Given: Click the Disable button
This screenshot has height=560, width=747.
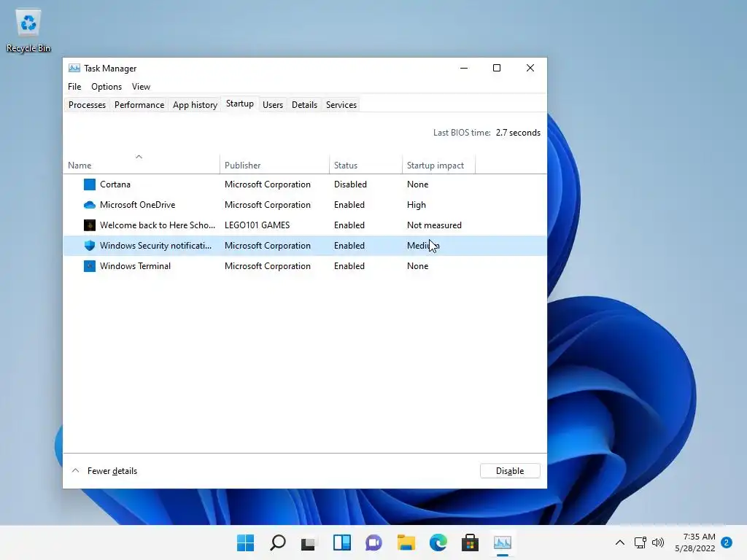Looking at the screenshot, I should click(510, 471).
